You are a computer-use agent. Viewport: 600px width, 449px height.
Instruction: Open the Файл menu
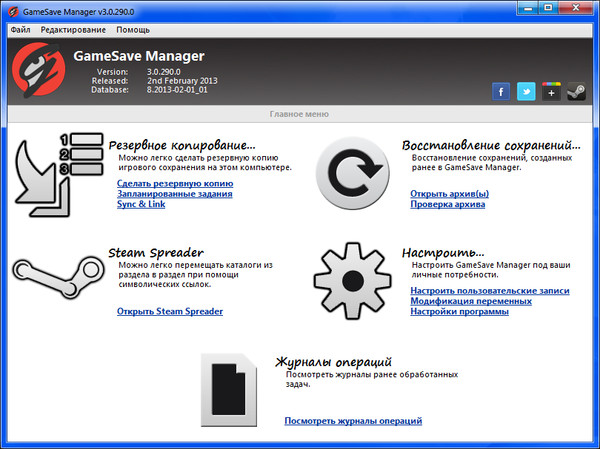tap(21, 30)
